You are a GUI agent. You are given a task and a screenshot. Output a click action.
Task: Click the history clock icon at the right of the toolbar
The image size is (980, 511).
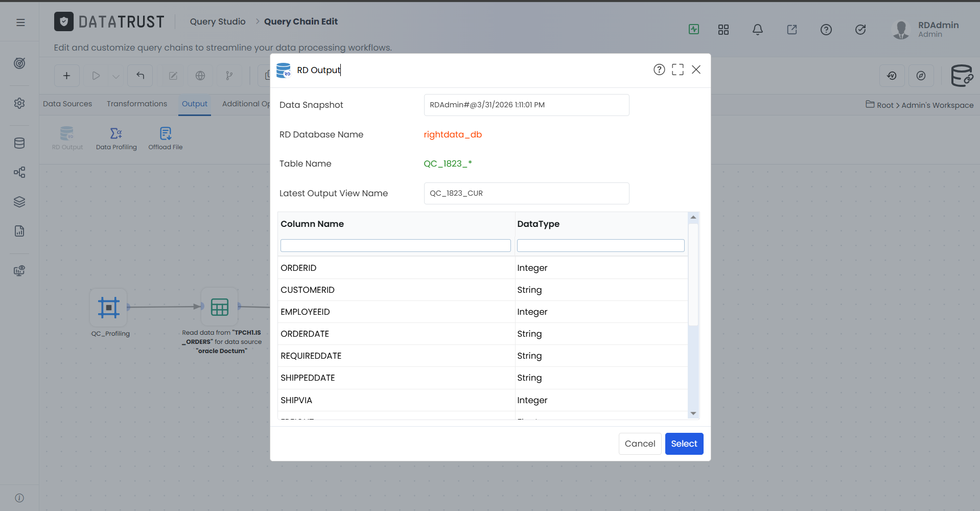[x=892, y=76]
